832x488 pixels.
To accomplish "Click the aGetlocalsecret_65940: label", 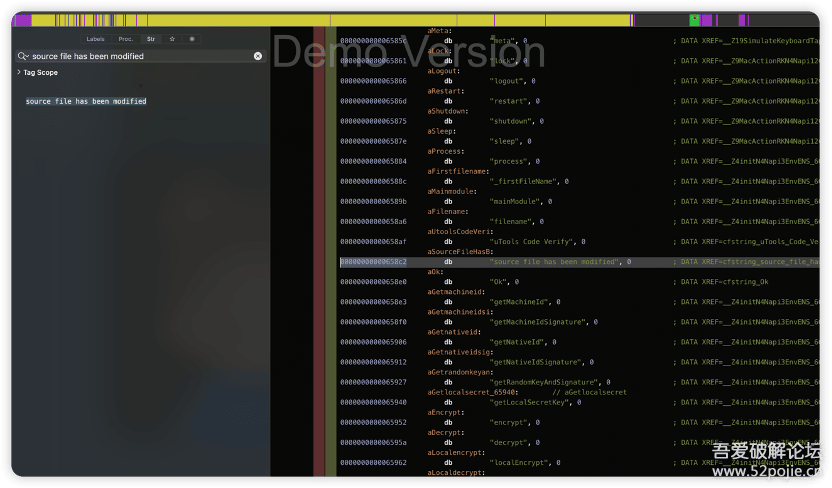I will (x=473, y=393).
